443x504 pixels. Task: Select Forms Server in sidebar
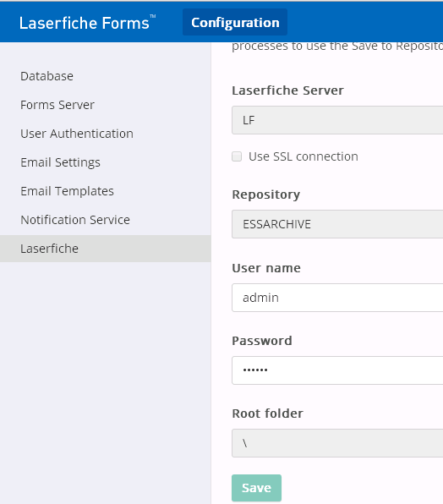tap(57, 105)
